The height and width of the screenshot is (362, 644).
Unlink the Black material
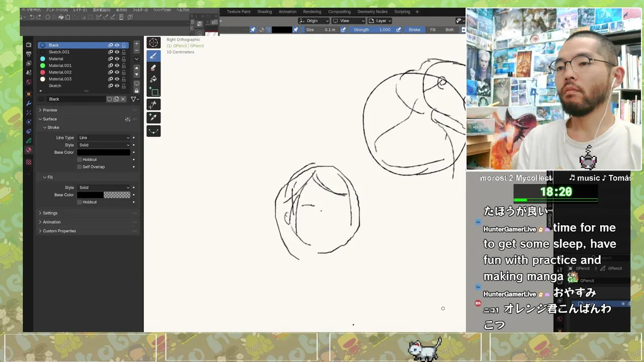(123, 99)
